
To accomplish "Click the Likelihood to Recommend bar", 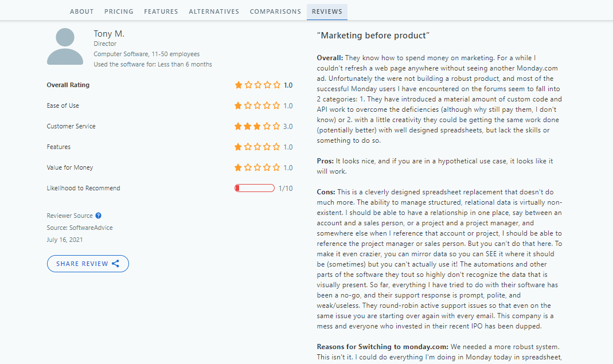I will click(255, 188).
